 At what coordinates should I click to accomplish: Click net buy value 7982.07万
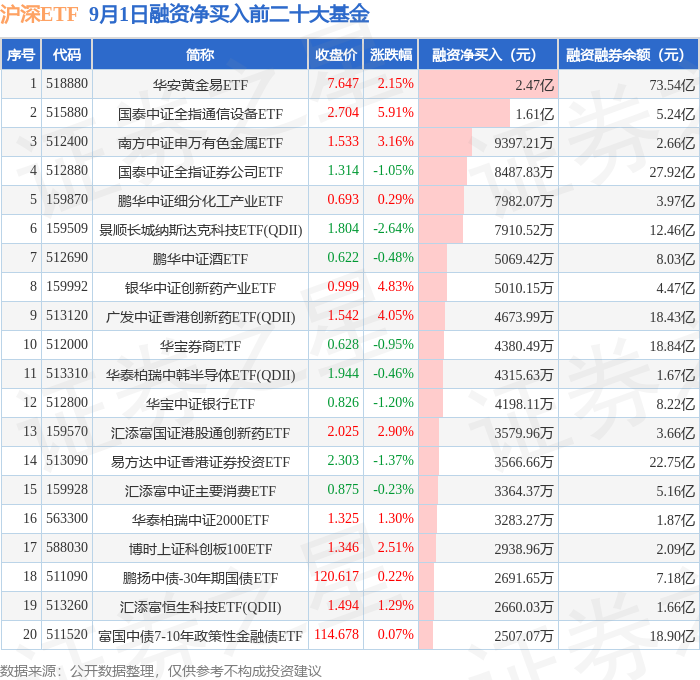point(524,200)
